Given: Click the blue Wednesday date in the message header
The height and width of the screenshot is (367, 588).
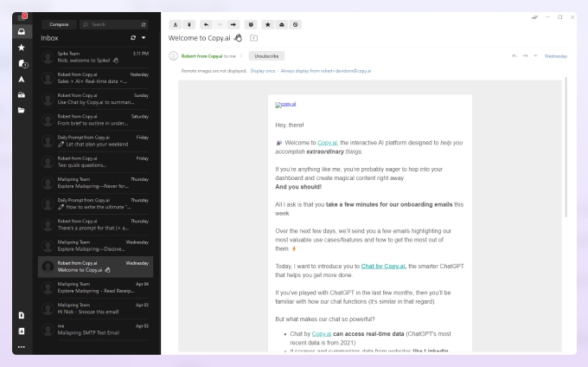Looking at the screenshot, I should point(556,56).
